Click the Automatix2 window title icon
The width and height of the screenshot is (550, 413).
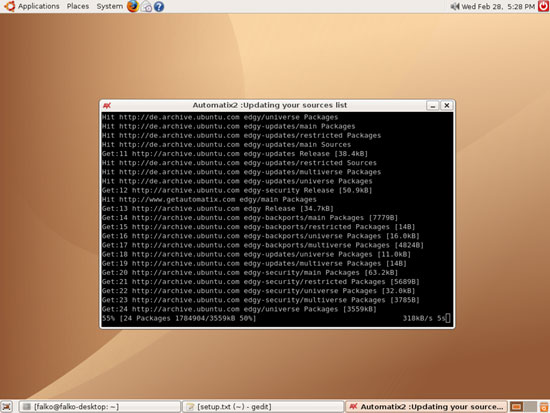pyautogui.click(x=107, y=105)
